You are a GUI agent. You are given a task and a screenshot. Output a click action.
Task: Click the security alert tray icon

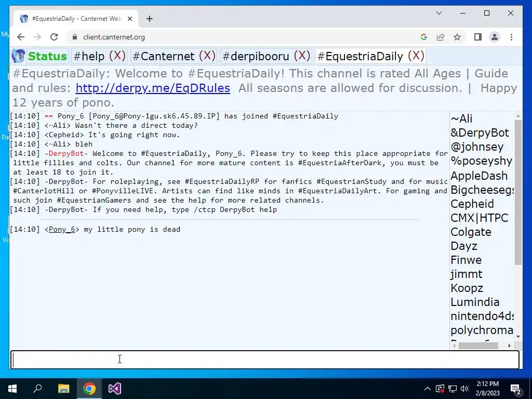click(x=440, y=389)
